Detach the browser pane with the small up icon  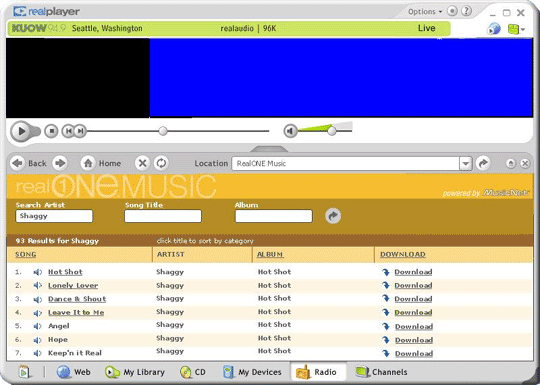point(511,163)
